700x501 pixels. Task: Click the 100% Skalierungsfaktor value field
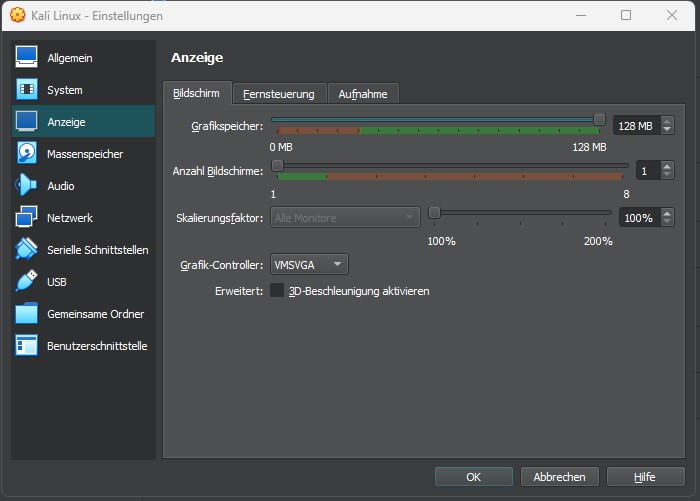639,218
